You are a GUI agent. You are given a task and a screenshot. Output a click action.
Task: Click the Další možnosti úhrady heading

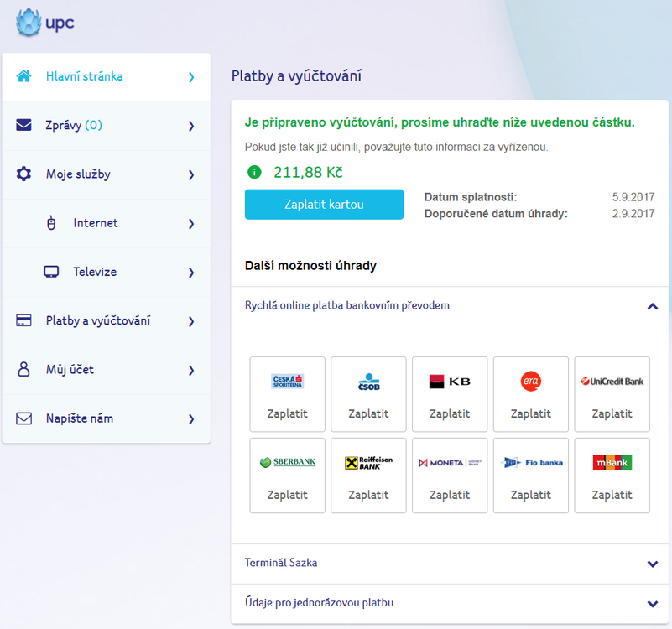tap(310, 266)
